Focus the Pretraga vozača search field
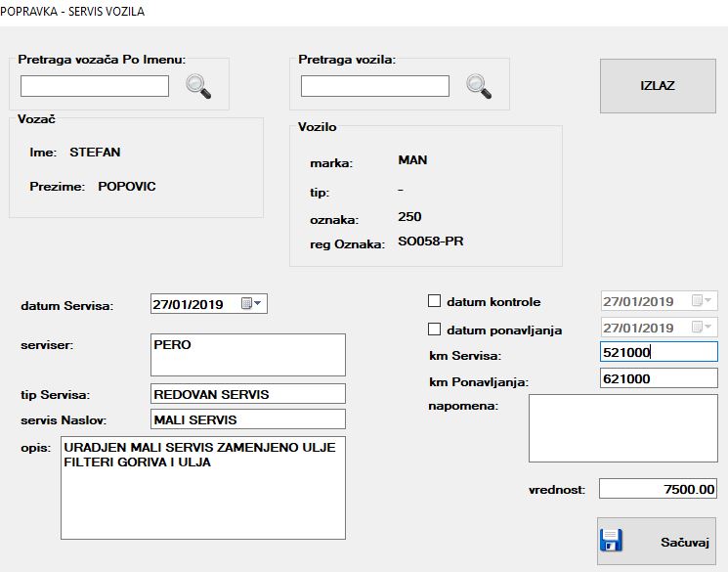The width and height of the screenshot is (728, 572). 95,86
